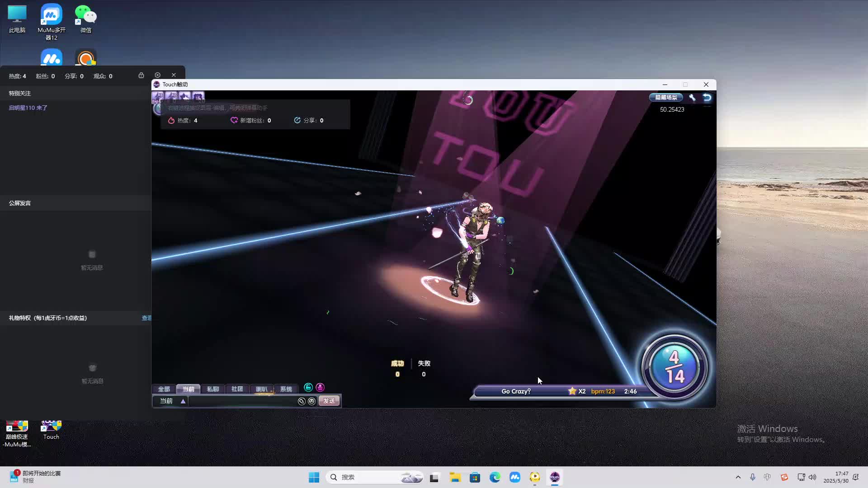Toggle the lock icon in stream panel
This screenshot has height=488, width=868.
point(141,75)
